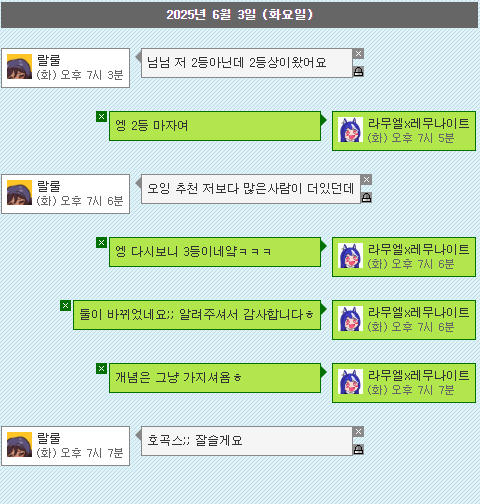
Task: Delete the green message "엥 2등 마자여"
Action: 101,117
